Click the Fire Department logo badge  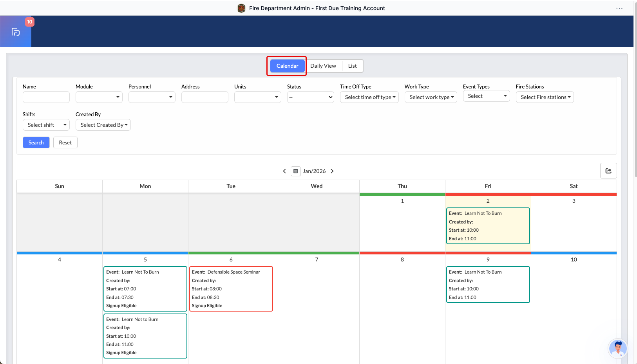click(241, 8)
